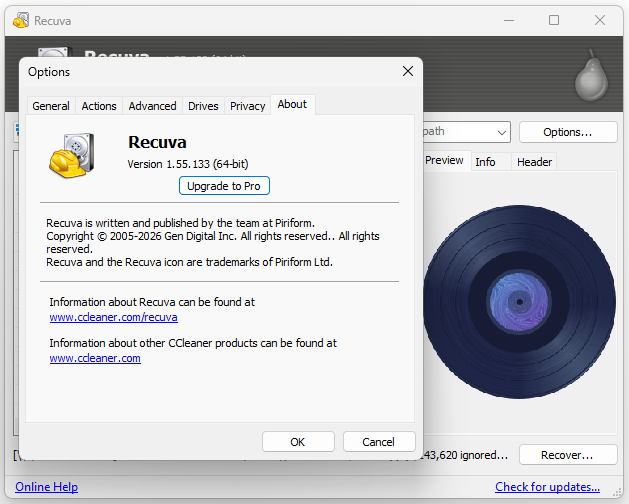Minimize the Recuva window
Image resolution: width=629 pixels, height=504 pixels.
tap(509, 20)
